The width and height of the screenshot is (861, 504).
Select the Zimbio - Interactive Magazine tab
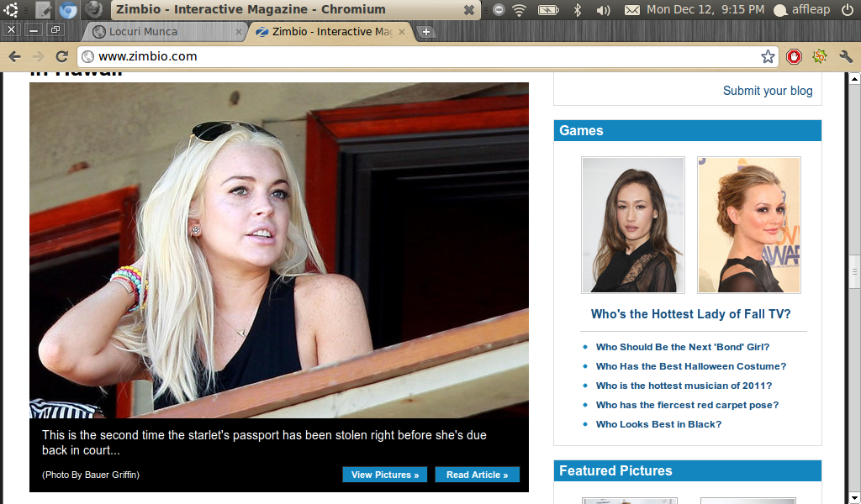coord(330,32)
